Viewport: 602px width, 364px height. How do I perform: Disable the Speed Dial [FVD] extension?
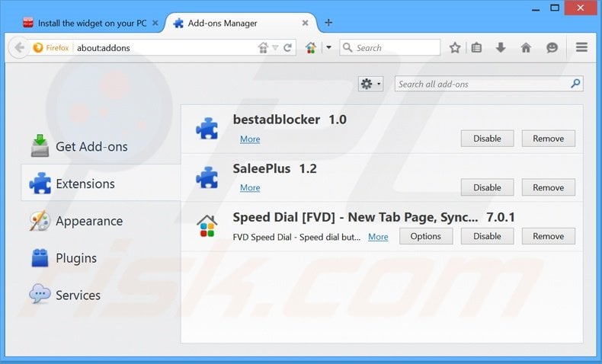click(x=487, y=236)
